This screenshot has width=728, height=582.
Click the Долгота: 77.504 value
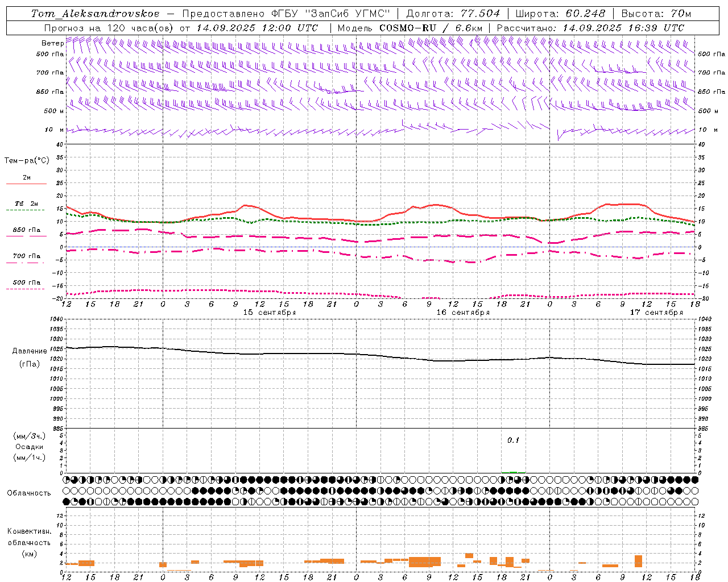point(453,14)
